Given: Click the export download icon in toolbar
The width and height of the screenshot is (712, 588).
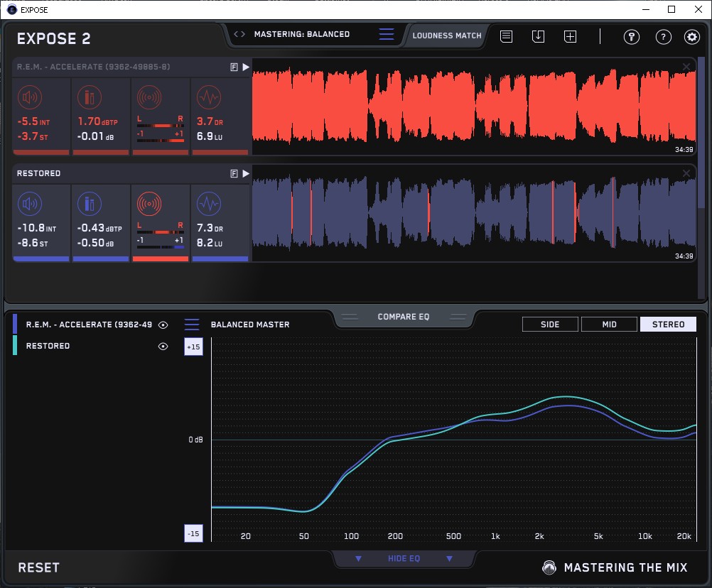Looking at the screenshot, I should (538, 36).
